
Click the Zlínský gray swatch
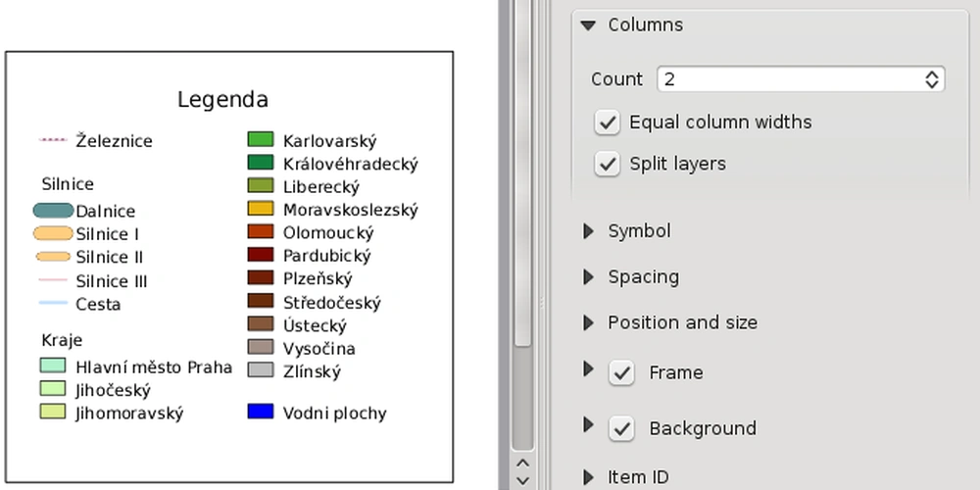(261, 370)
